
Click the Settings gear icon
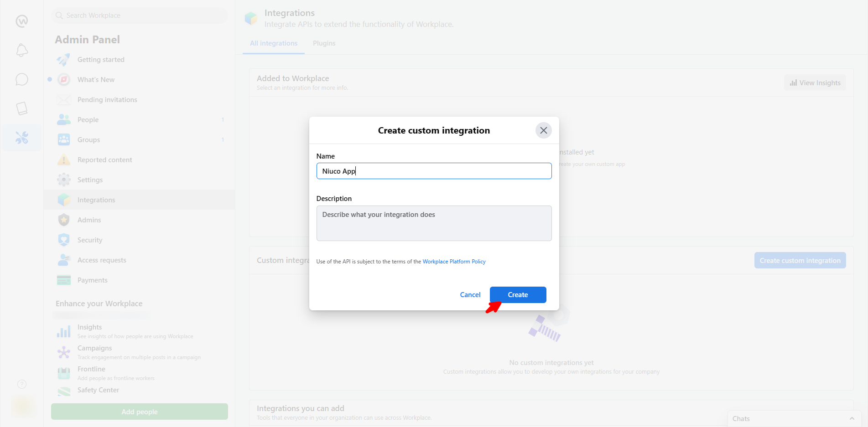pyautogui.click(x=64, y=180)
